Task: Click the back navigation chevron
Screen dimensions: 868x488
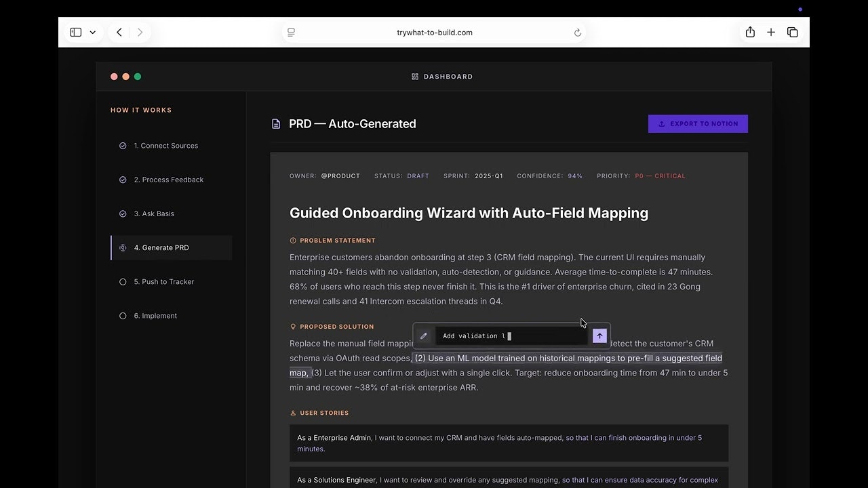Action: [x=119, y=32]
